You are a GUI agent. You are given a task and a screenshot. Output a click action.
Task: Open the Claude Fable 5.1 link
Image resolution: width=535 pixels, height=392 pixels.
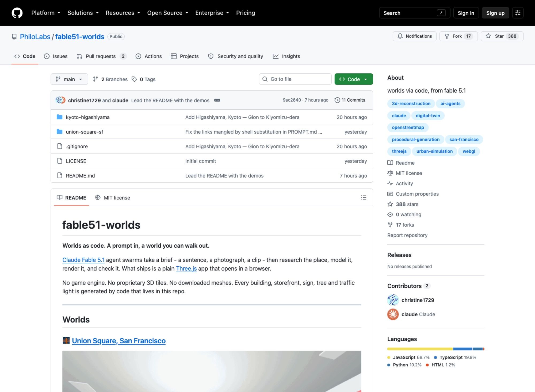[83, 260]
